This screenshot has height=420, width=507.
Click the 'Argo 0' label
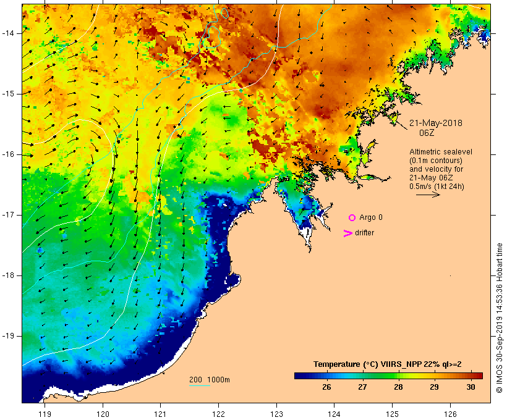point(371,217)
